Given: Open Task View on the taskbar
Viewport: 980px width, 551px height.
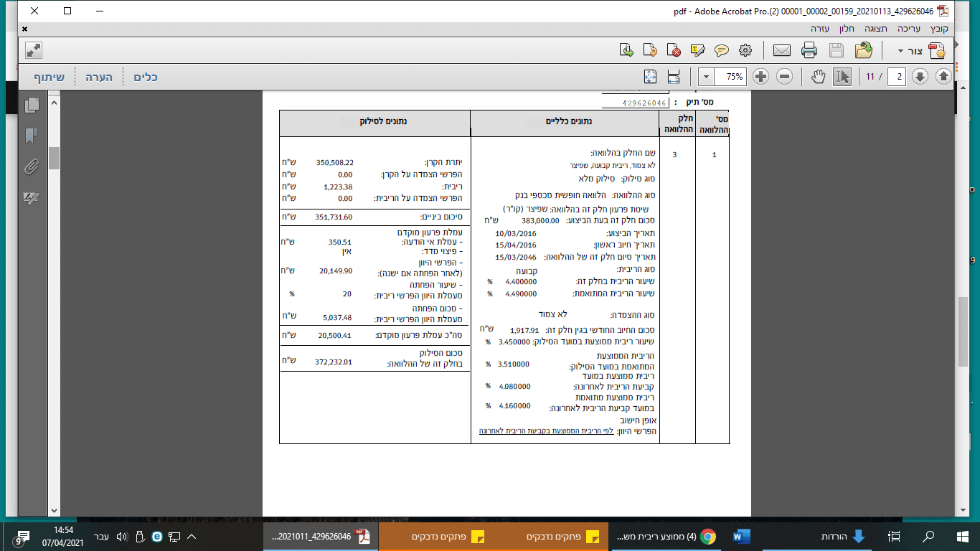Looking at the screenshot, I should (x=894, y=536).
